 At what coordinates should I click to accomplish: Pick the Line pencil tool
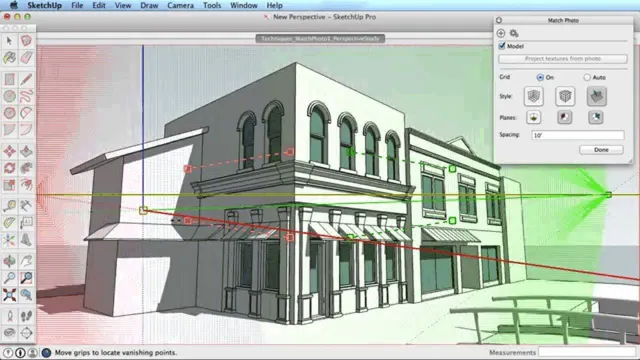click(26, 79)
